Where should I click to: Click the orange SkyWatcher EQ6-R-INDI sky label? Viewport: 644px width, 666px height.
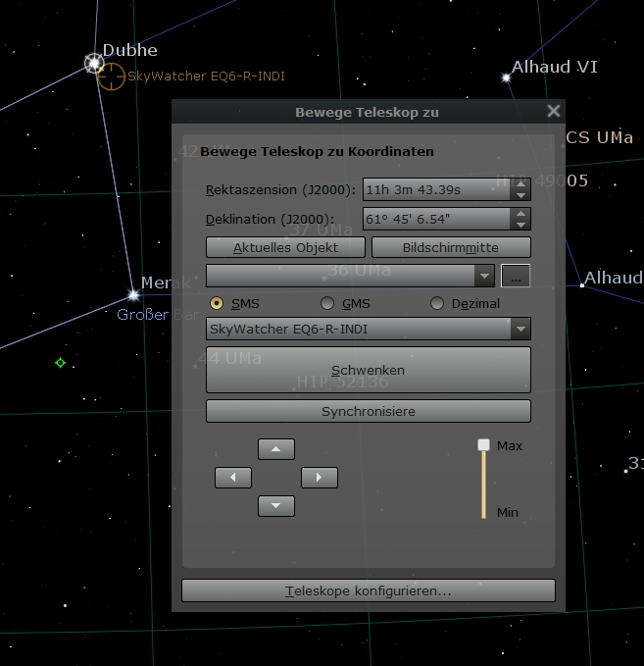[206, 77]
